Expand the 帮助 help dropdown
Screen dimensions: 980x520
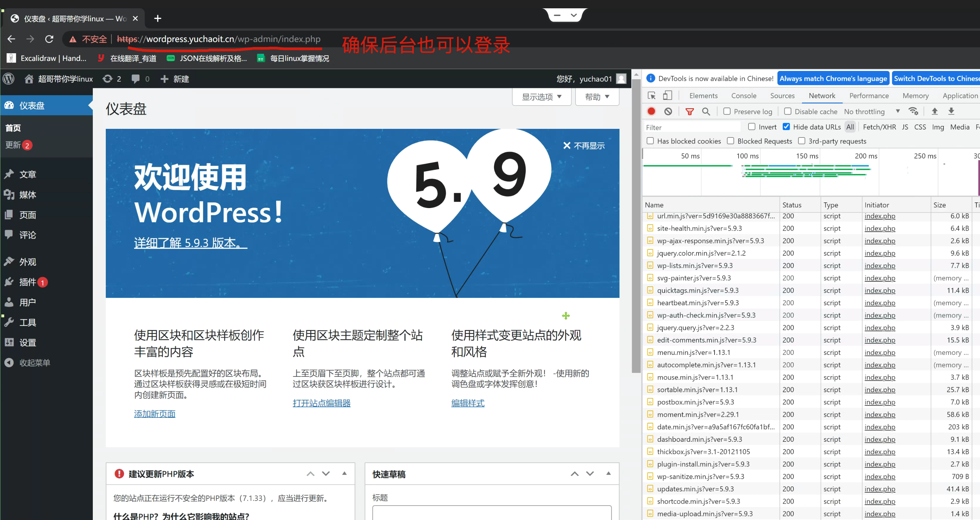click(x=597, y=97)
